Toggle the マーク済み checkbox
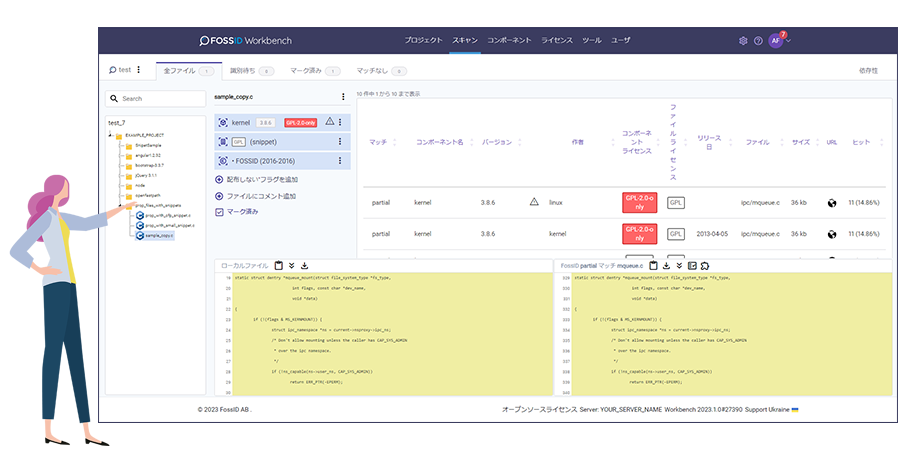 point(219,212)
